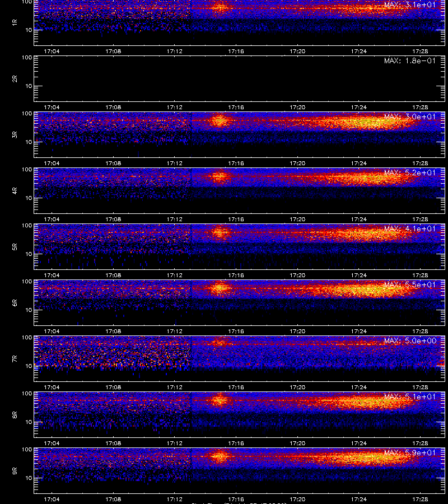The height and width of the screenshot is (504, 448).
Task: Click the 100 y-axis label of panel 5R
Action: [x=27, y=226]
